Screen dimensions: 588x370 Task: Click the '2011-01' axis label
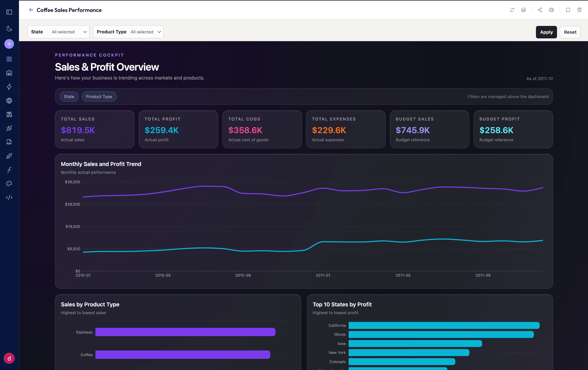[323, 275]
